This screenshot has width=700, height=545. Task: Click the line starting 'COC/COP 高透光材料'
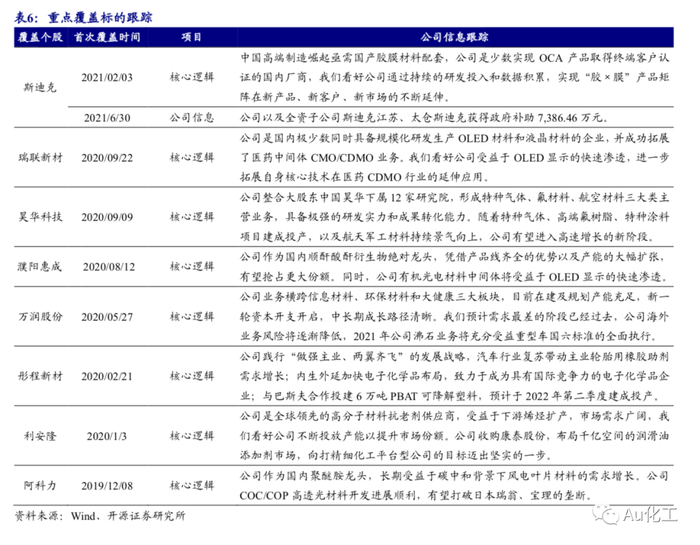tap(416, 495)
